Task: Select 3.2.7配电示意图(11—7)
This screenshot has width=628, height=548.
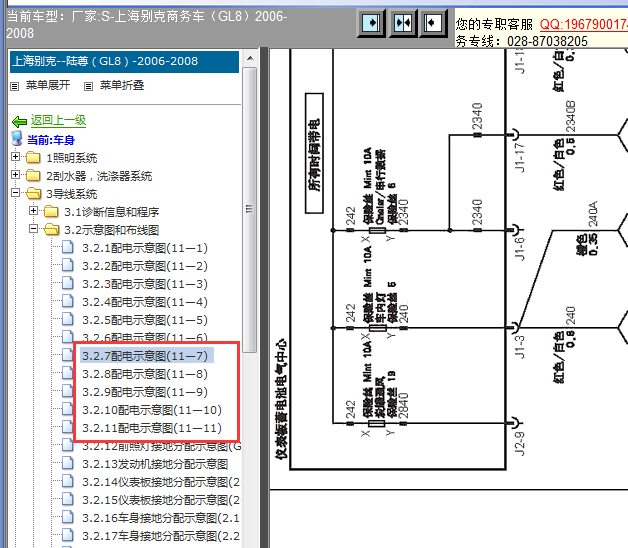Action: pyautogui.click(x=147, y=356)
